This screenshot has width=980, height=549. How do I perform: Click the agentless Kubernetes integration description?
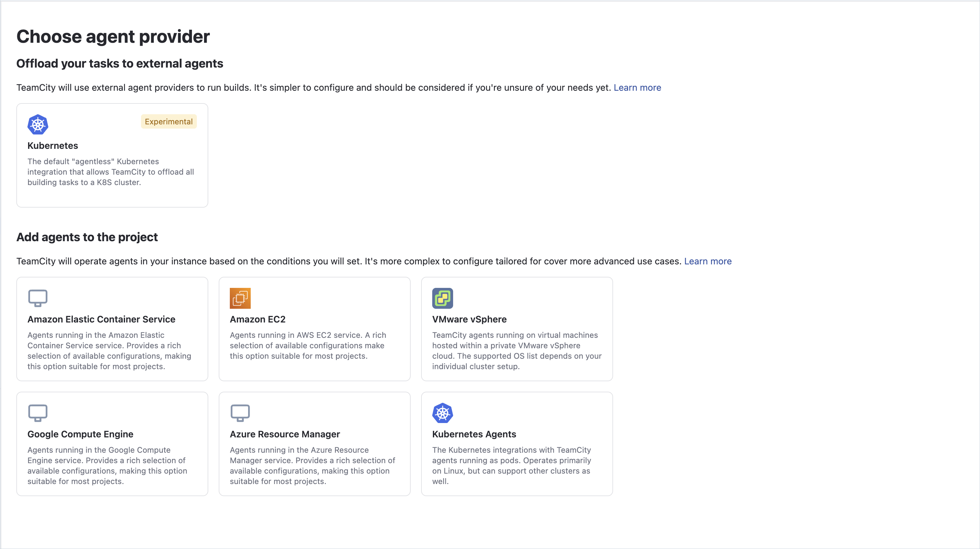pyautogui.click(x=111, y=172)
